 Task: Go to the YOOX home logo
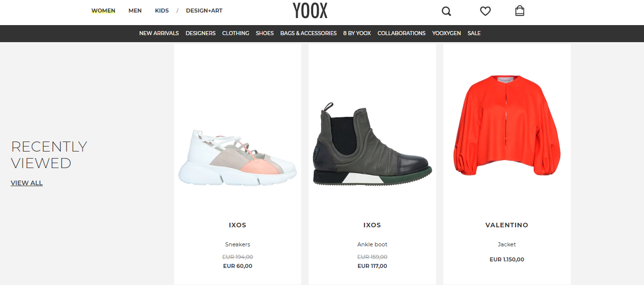(310, 10)
